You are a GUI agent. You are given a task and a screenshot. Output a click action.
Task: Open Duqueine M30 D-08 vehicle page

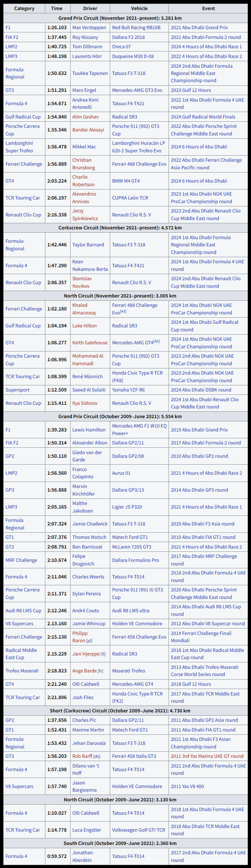[x=133, y=56]
